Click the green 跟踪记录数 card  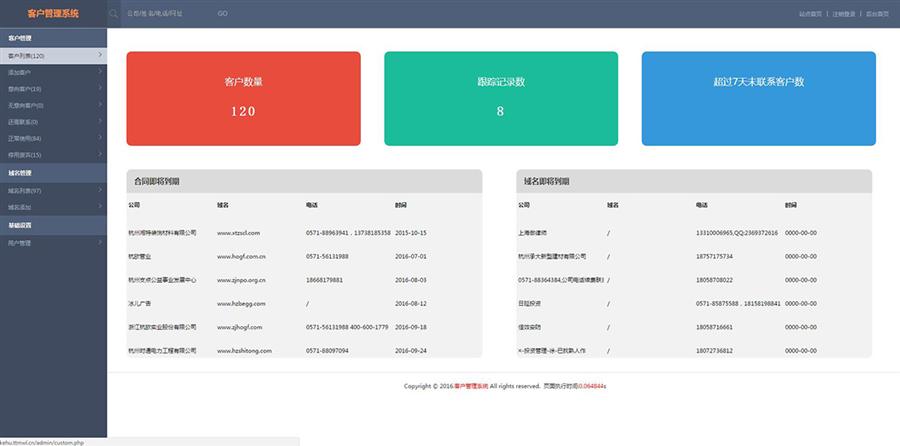tap(500, 98)
